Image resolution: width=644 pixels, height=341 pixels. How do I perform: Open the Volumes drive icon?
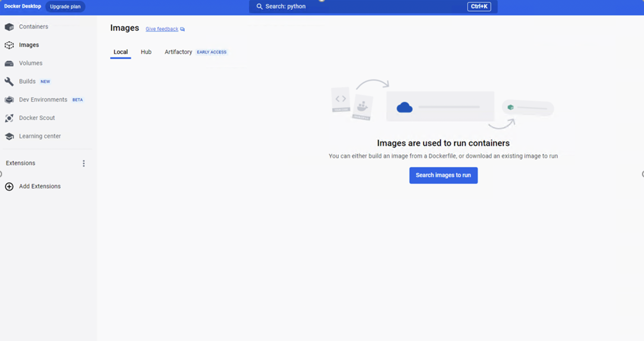(x=9, y=63)
